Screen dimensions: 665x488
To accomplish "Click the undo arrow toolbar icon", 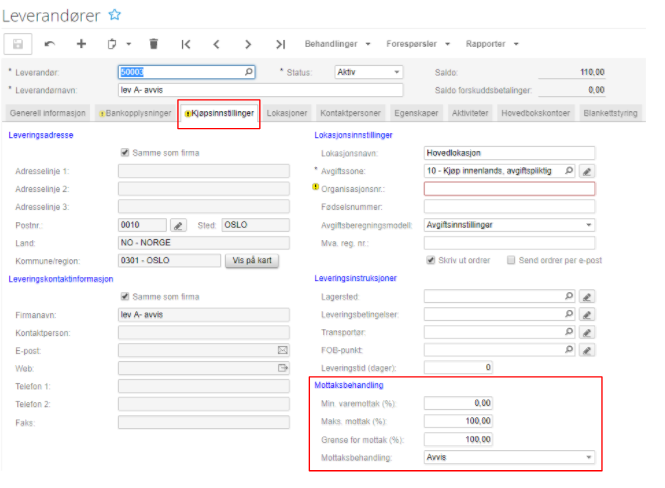I will click(x=50, y=44).
